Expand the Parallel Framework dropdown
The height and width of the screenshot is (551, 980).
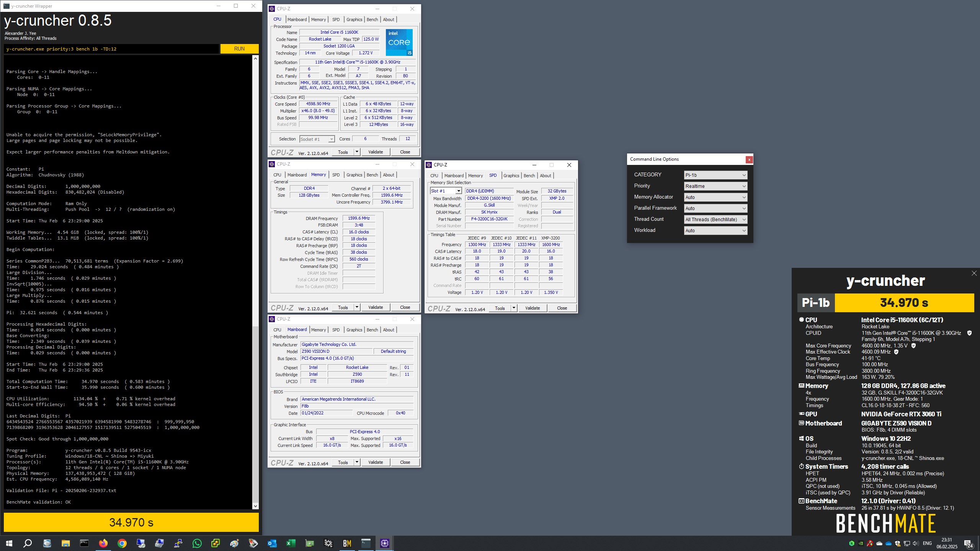(x=715, y=209)
